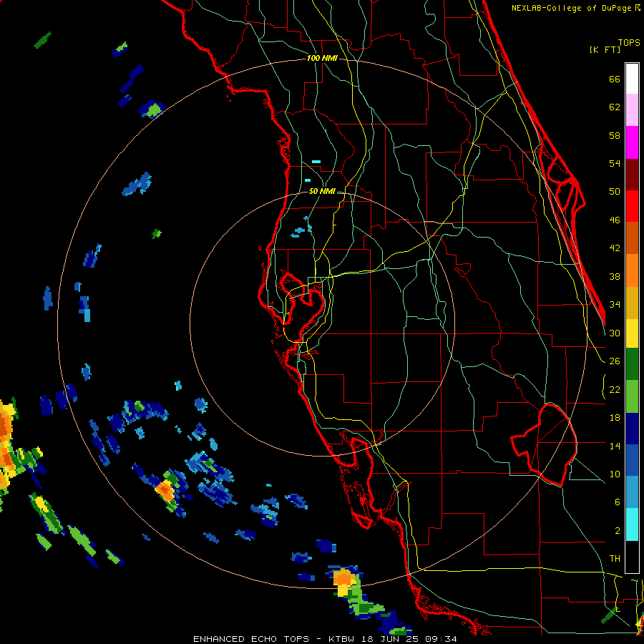Pick the light green legend swatch
The image size is (644, 644).
click(x=632, y=396)
